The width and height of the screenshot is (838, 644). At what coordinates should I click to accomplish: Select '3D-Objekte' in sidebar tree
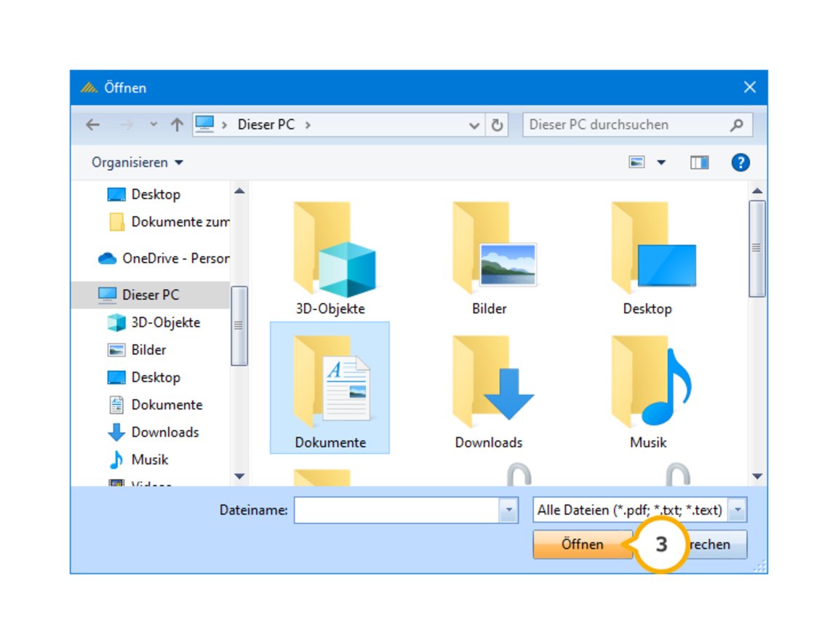[x=153, y=322]
